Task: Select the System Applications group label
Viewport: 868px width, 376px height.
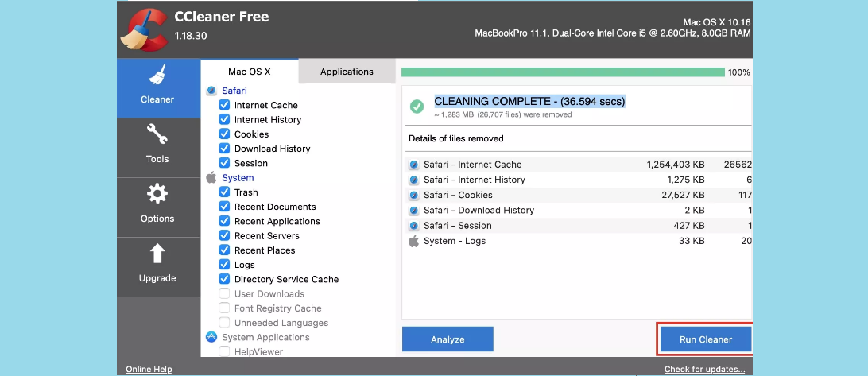Action: 265,337
